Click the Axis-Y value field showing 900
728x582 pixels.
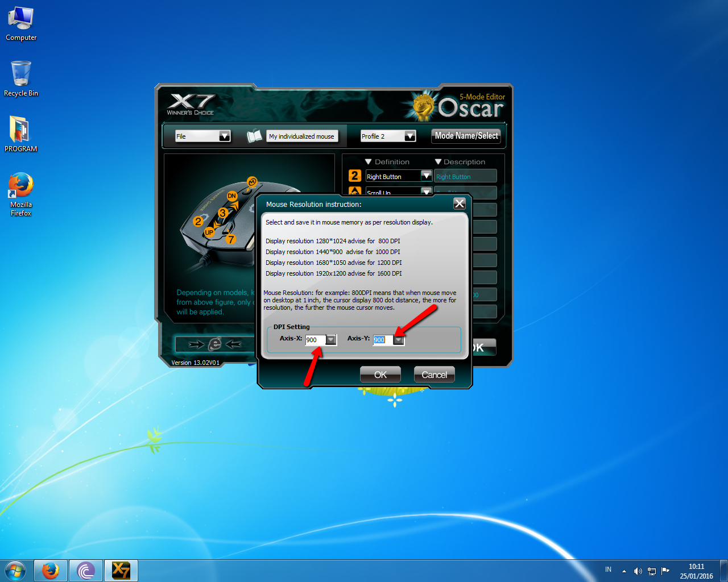click(x=383, y=340)
